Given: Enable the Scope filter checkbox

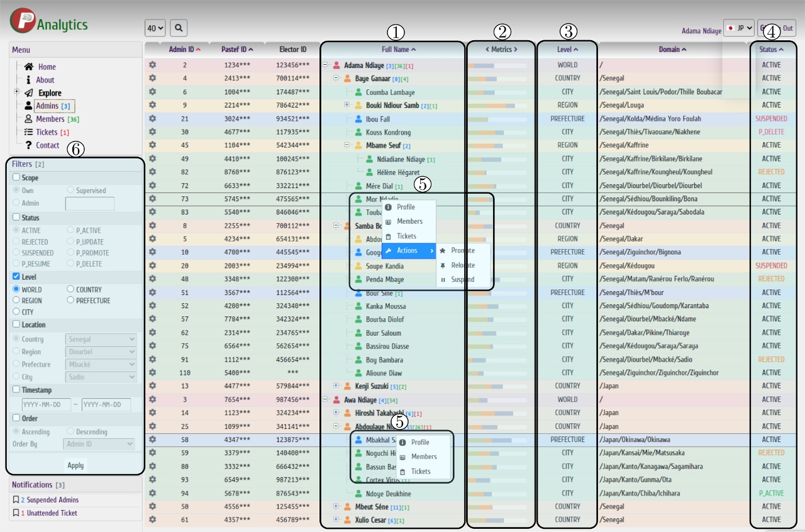Looking at the screenshot, I should pos(16,178).
